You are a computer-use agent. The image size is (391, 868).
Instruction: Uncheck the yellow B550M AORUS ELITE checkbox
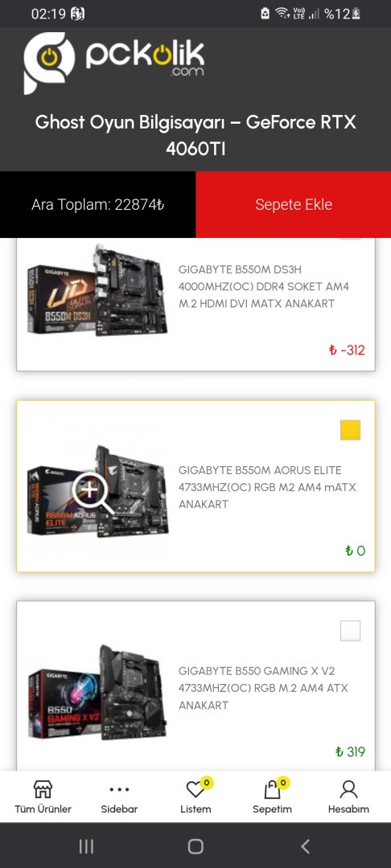pos(350,430)
